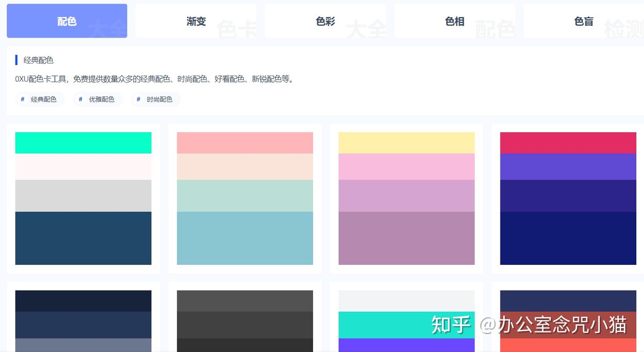
Task: Select the off-white swatch above the turquoise band
Action: [407, 301]
